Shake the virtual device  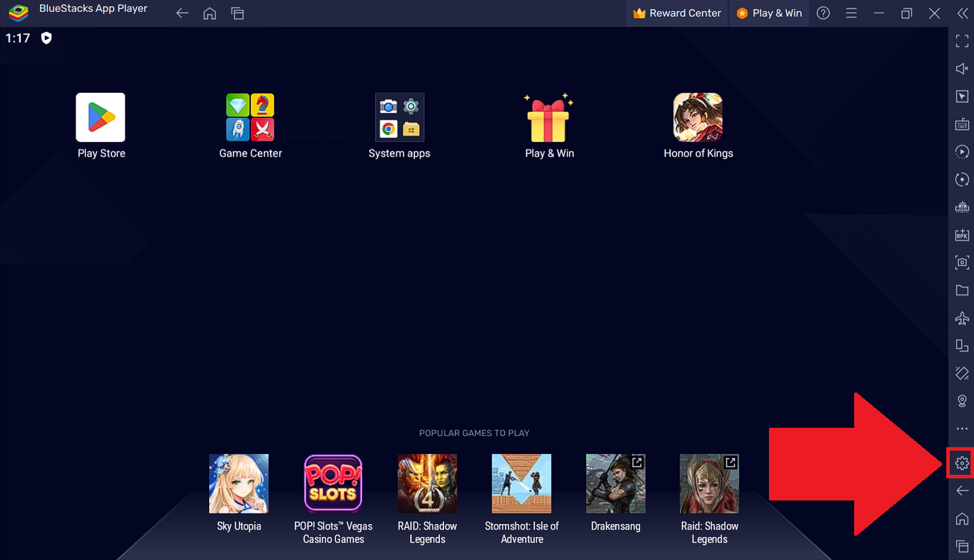click(962, 373)
